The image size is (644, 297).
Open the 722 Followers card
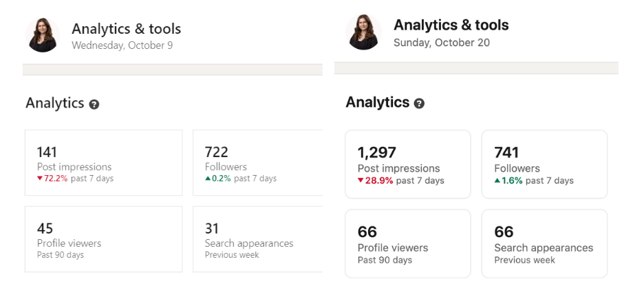pyautogui.click(x=257, y=163)
